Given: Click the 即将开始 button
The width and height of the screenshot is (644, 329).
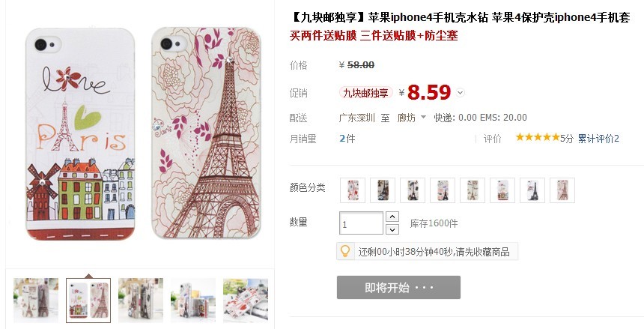Looking at the screenshot, I should (398, 288).
